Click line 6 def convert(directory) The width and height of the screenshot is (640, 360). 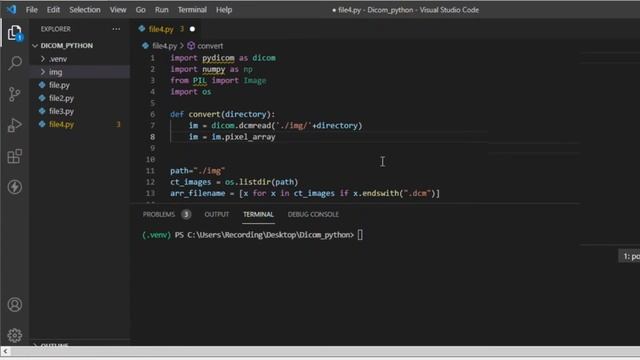pyautogui.click(x=223, y=114)
